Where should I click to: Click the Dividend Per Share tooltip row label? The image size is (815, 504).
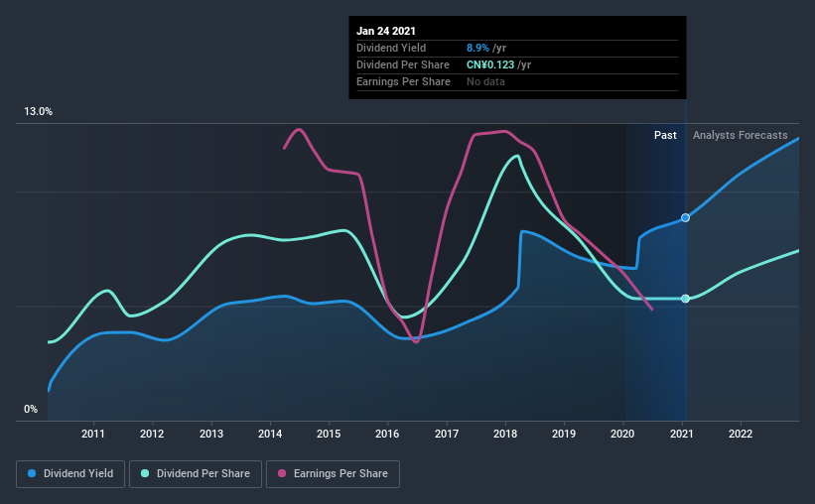coord(403,64)
